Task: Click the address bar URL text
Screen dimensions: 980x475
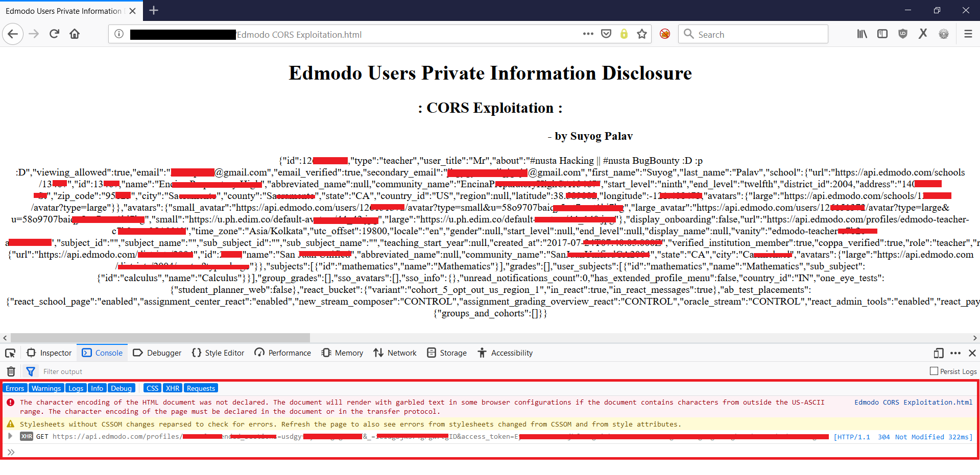Action: pos(299,35)
